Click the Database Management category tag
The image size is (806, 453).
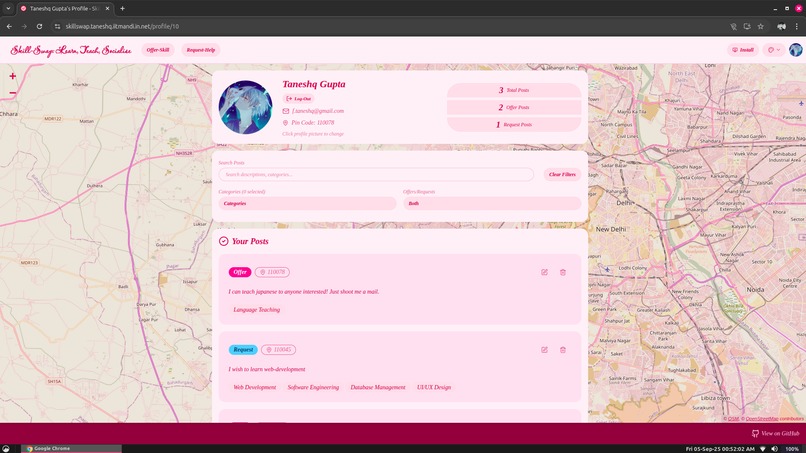(x=378, y=387)
